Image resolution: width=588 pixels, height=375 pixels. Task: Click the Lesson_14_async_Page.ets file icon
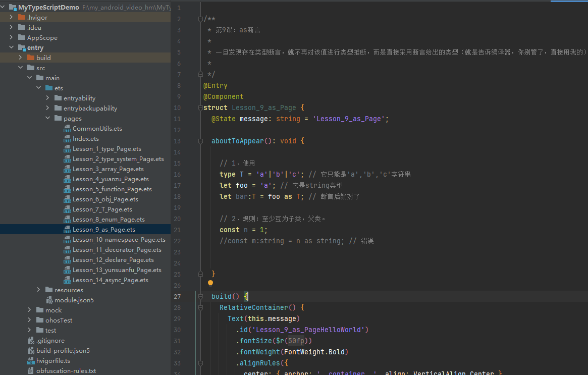click(x=67, y=280)
